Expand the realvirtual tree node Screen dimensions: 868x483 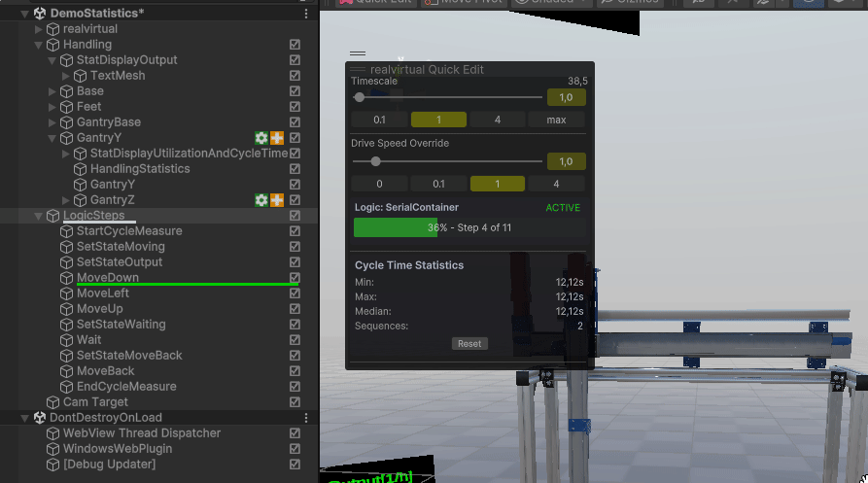tap(39, 29)
